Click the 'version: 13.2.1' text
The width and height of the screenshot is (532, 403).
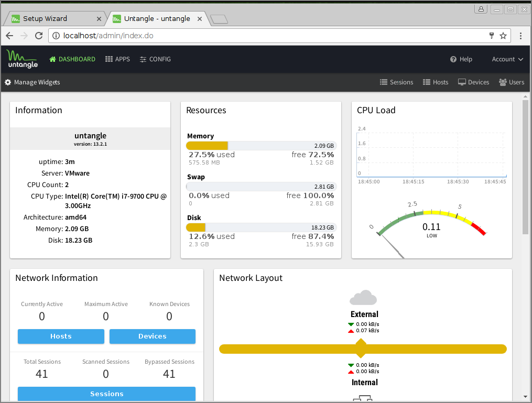pyautogui.click(x=90, y=144)
